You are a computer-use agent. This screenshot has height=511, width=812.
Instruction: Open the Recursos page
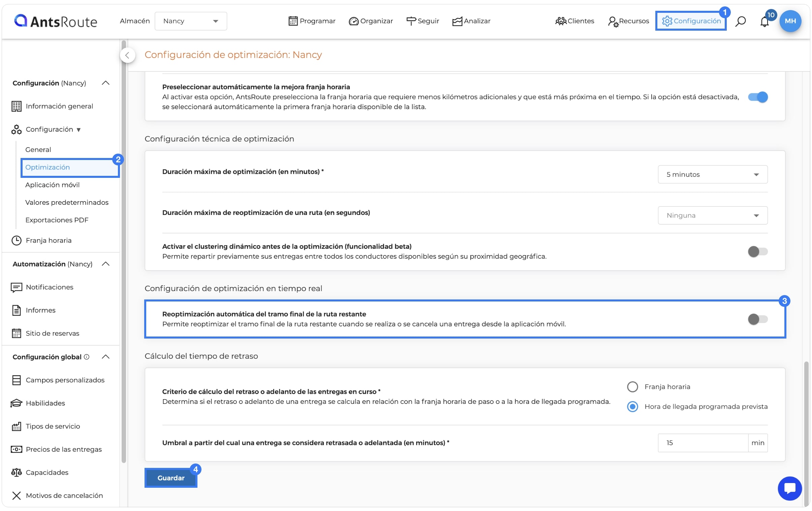(x=629, y=21)
